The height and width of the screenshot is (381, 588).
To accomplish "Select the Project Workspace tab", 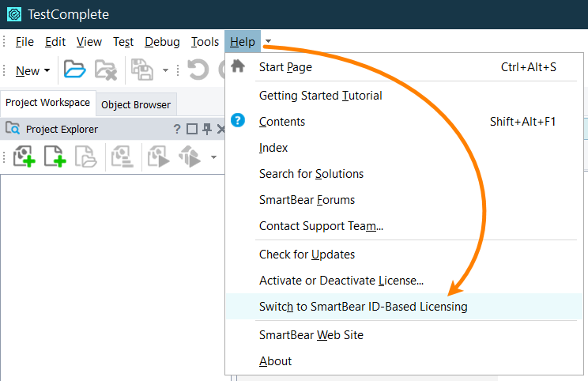I will click(x=48, y=104).
